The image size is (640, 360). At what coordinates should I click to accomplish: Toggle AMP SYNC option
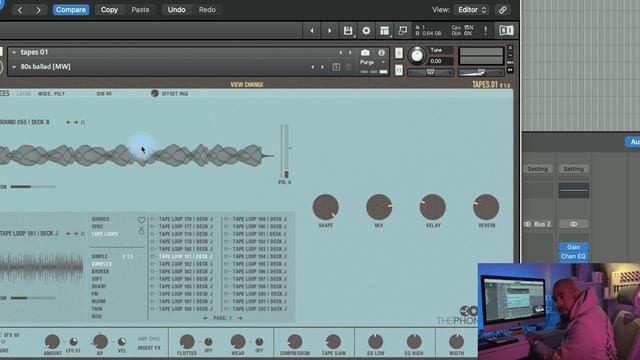click(x=149, y=339)
